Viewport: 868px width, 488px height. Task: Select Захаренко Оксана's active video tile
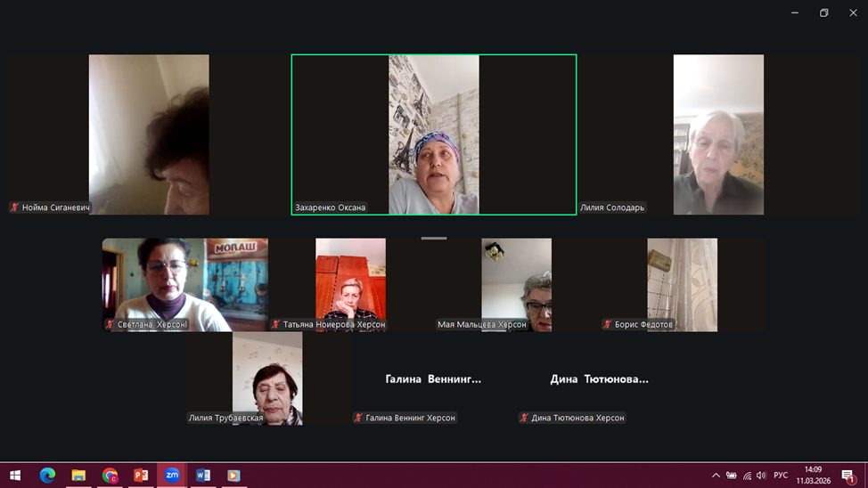point(433,134)
